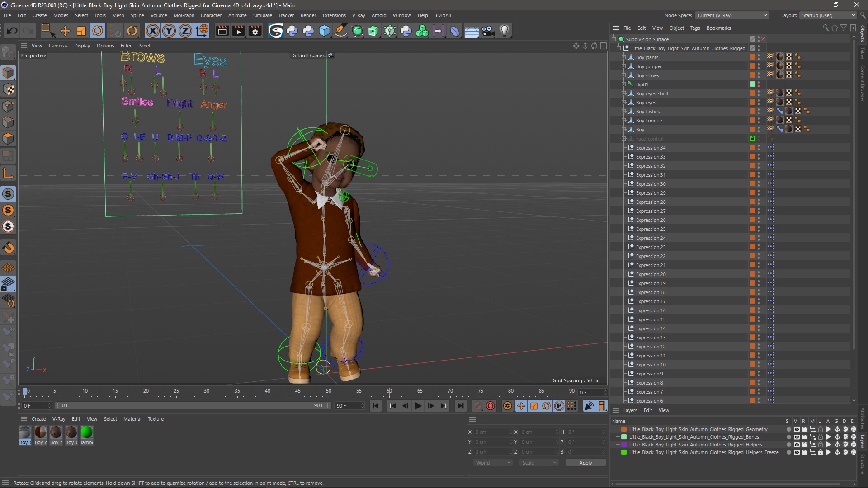868x488 pixels.
Task: Select green lambert material swatch
Action: pyautogui.click(x=86, y=432)
